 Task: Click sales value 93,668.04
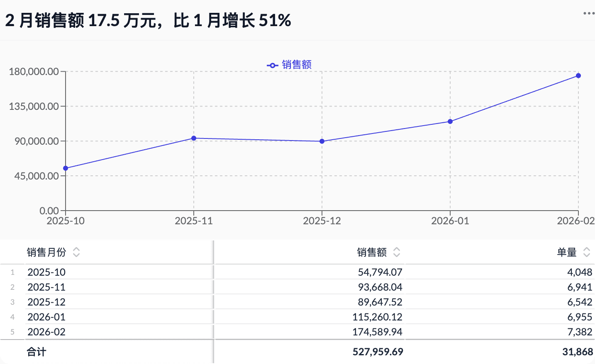[380, 287]
